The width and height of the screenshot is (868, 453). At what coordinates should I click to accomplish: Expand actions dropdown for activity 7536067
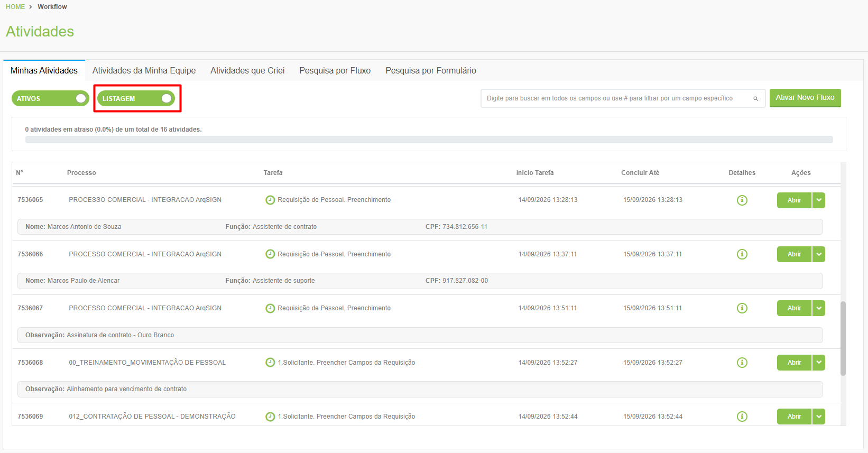pos(819,308)
